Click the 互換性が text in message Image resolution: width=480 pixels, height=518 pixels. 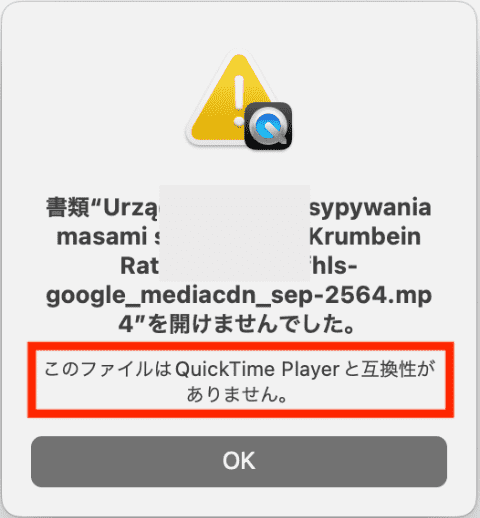click(399, 369)
